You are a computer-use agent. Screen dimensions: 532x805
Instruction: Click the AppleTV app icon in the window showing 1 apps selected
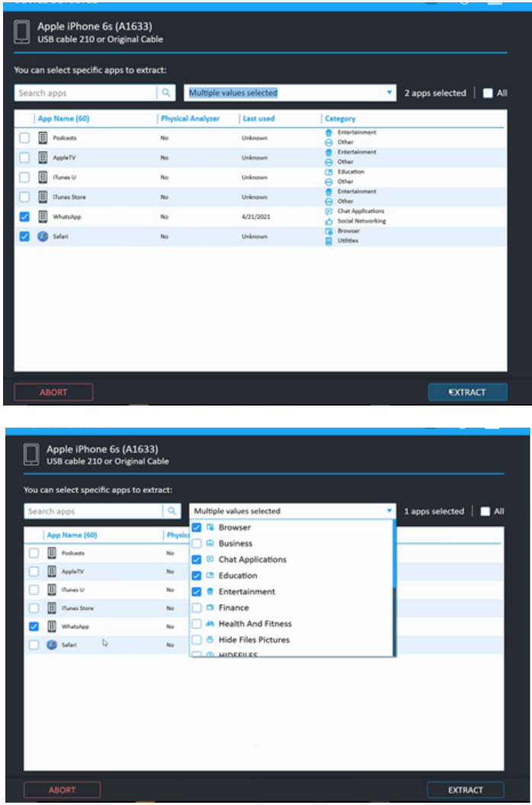[x=52, y=571]
